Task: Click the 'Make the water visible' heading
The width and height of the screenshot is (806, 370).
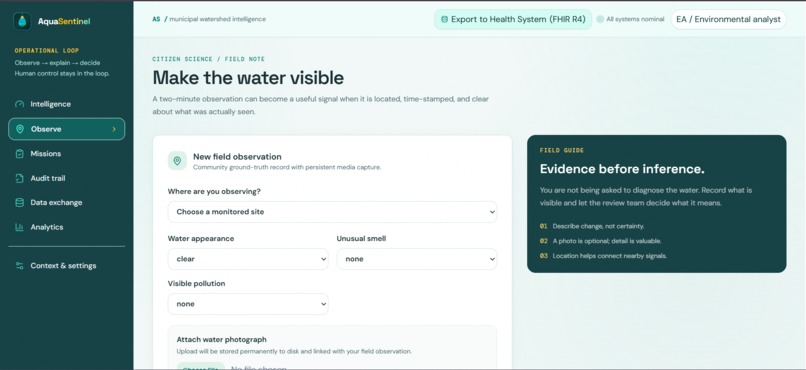Action: (248, 78)
